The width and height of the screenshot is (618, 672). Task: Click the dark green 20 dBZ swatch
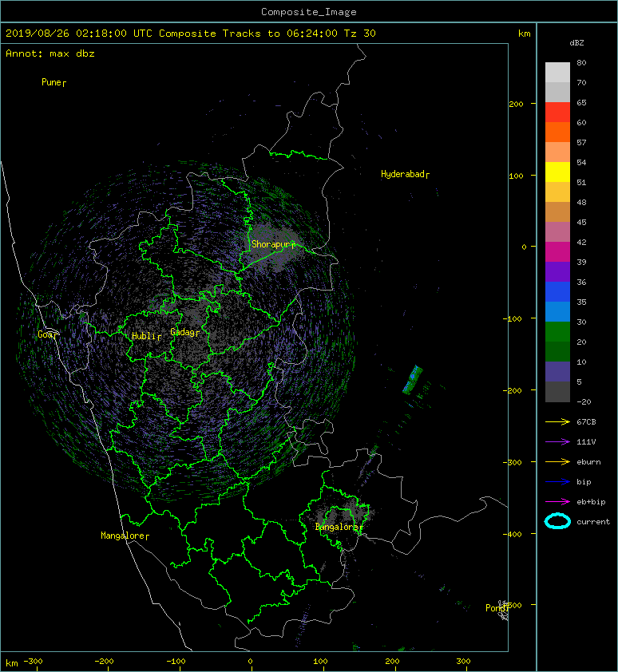[x=557, y=351]
